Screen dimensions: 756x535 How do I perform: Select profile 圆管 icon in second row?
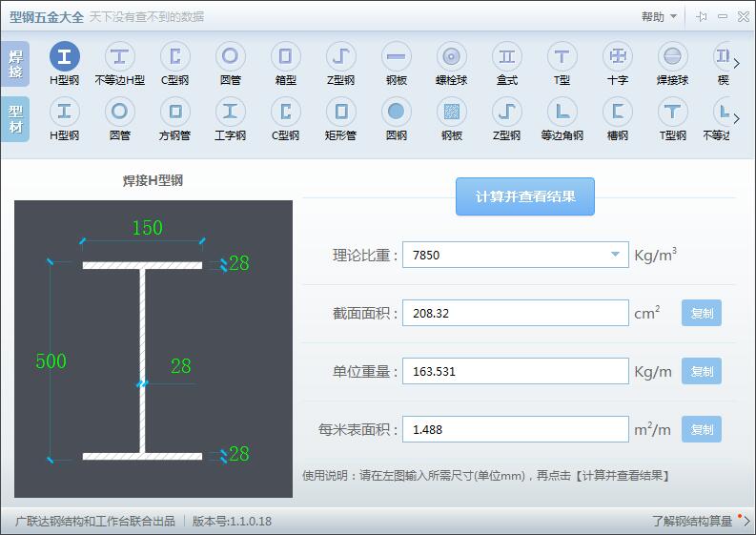(x=119, y=112)
